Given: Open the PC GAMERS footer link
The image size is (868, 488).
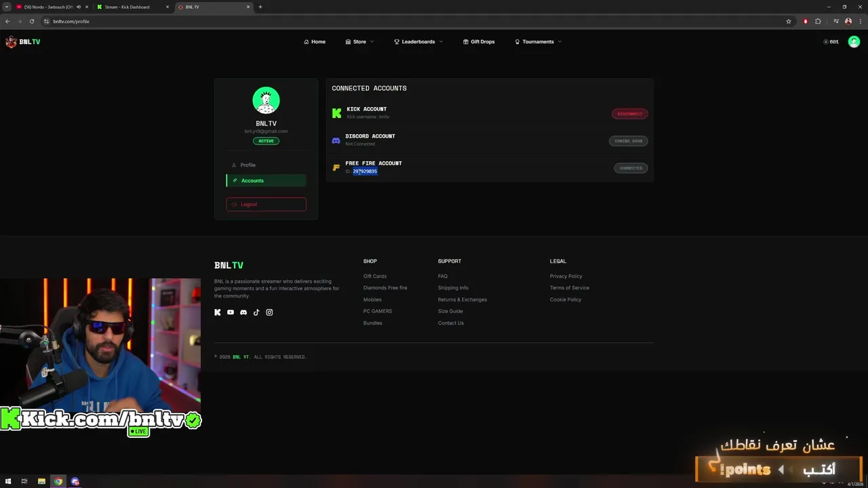Looking at the screenshot, I should click(x=378, y=311).
